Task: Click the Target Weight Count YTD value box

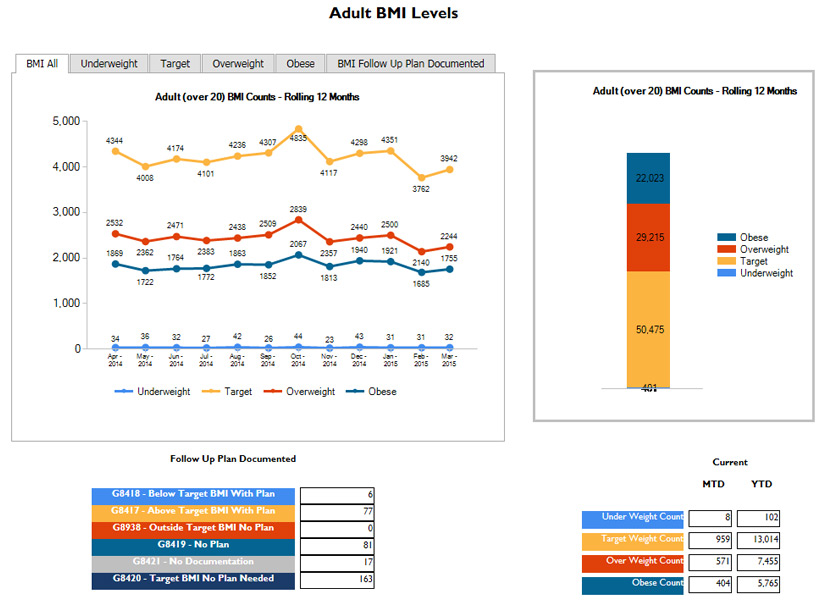Action: (x=758, y=541)
